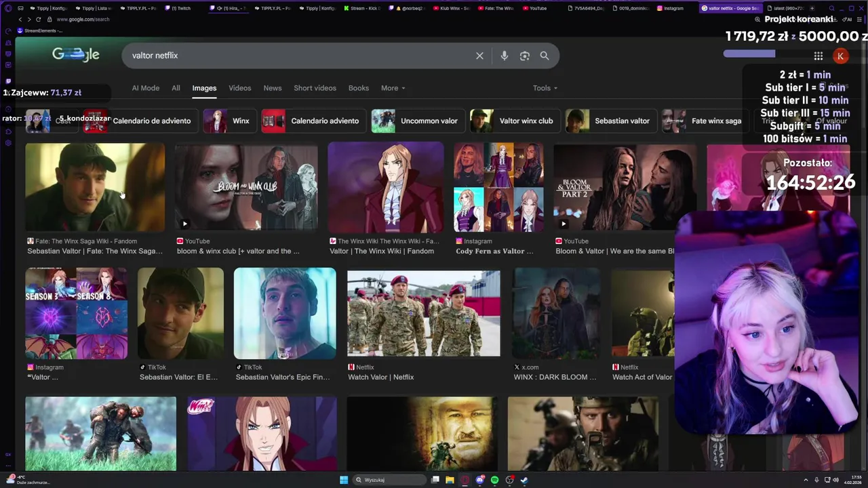This screenshot has height=488, width=868.
Task: Open the StreamElements bookmark
Action: tap(39, 30)
